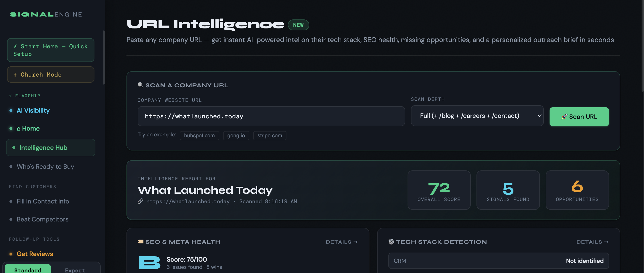Click the NEW badge beside title
The height and width of the screenshot is (273, 644).
[298, 25]
